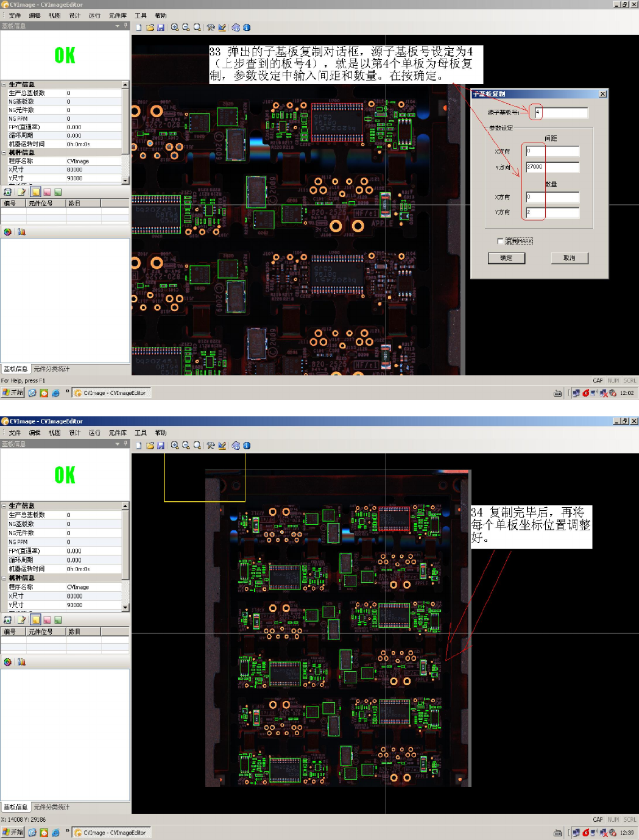Click Open folder icon in lower window toolbar
This screenshot has height=840, width=639.
click(150, 446)
